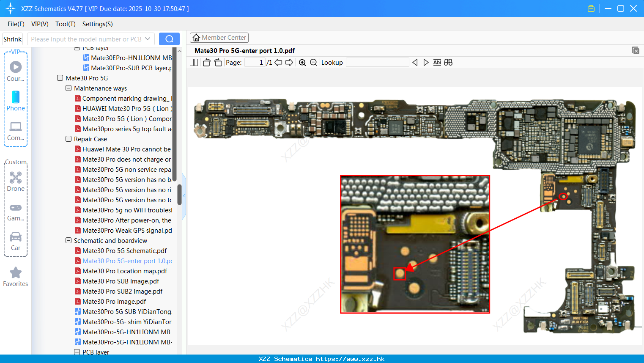Open Favorites star
The height and width of the screenshot is (363, 644).
tap(16, 277)
